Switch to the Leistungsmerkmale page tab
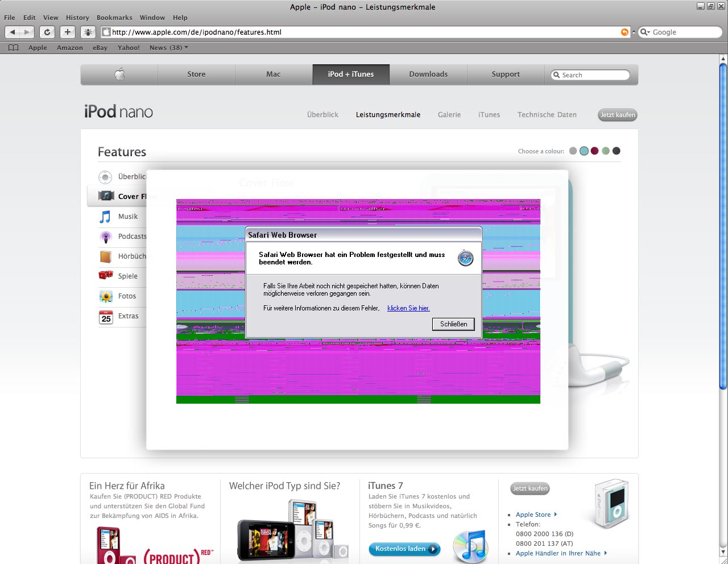This screenshot has height=564, width=728. tap(388, 114)
